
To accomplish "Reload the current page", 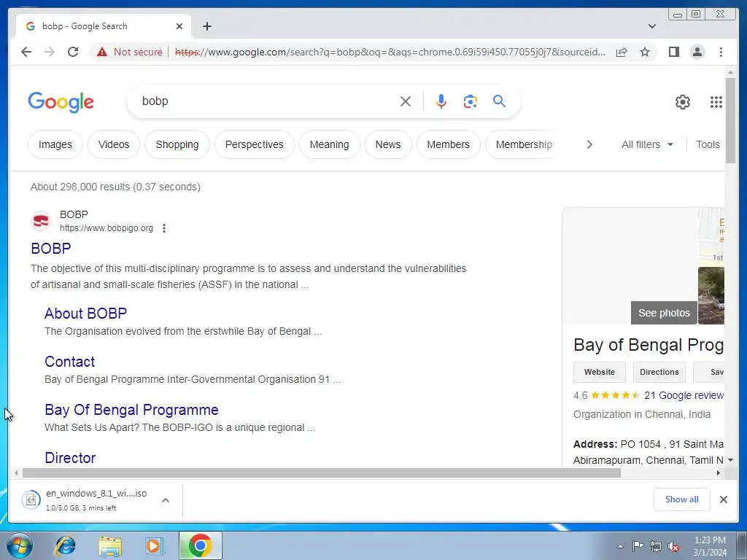I will point(73,52).
